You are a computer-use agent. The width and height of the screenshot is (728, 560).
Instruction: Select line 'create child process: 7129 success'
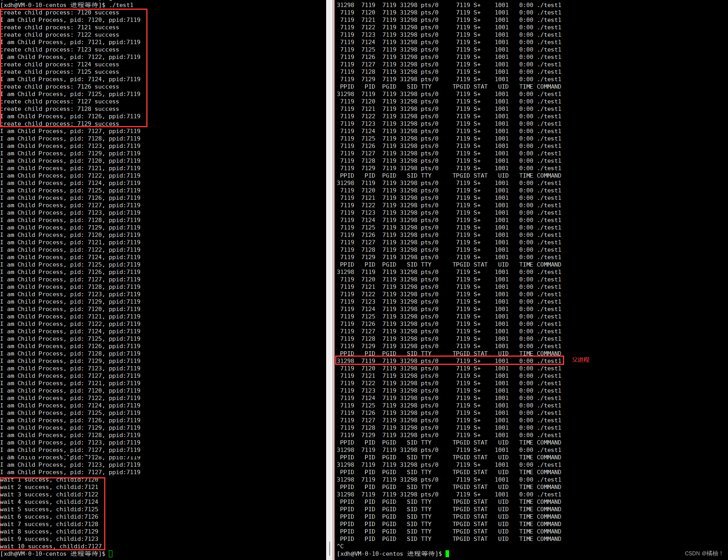pos(60,124)
